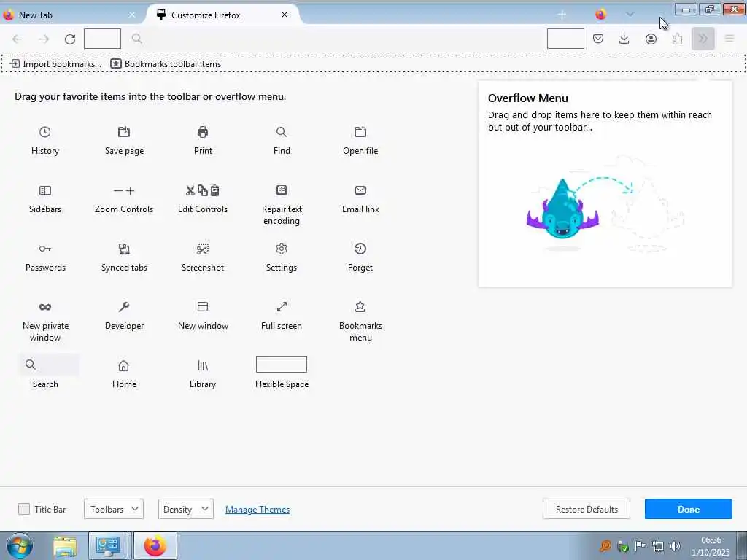Click the Sidebars icon
The height and width of the screenshot is (560, 747).
44,190
